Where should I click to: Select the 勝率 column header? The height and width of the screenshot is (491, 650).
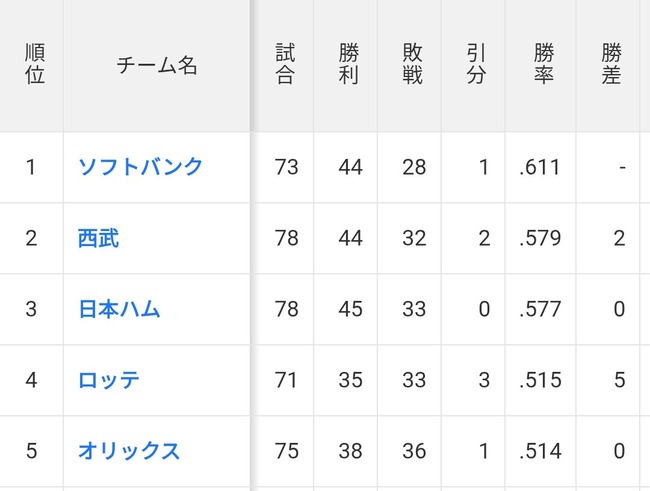pyautogui.click(x=543, y=64)
